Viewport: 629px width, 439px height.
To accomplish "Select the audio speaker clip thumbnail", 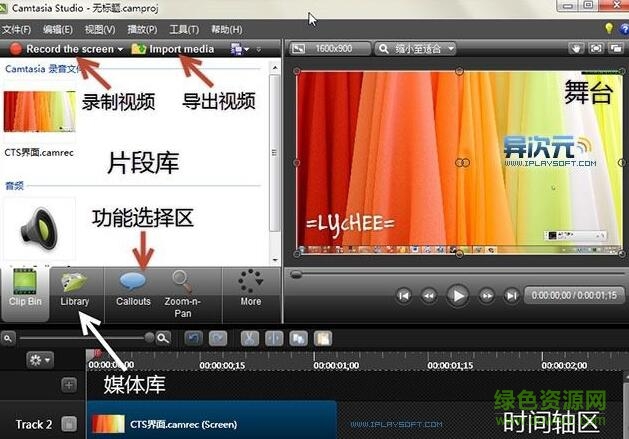I will pos(39,228).
